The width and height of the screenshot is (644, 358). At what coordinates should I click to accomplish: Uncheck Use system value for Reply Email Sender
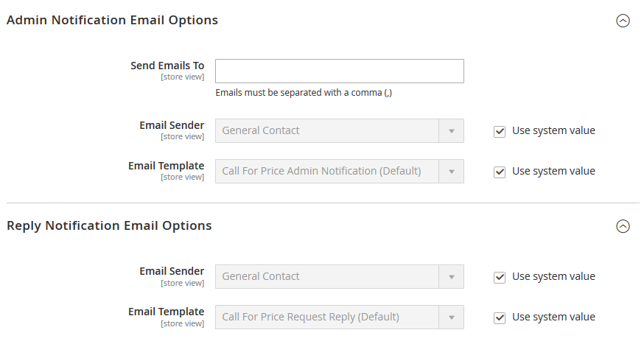point(500,277)
